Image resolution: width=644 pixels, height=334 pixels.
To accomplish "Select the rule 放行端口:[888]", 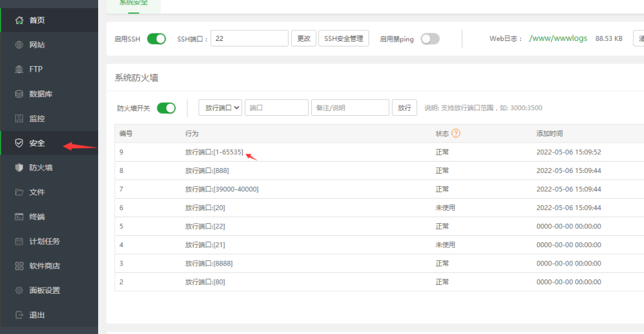I will [x=207, y=170].
